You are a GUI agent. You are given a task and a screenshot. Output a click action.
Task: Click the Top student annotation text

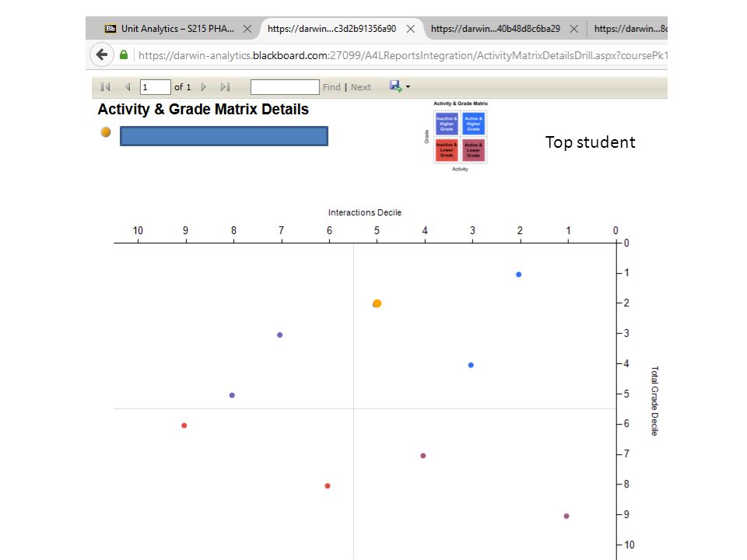(x=591, y=142)
